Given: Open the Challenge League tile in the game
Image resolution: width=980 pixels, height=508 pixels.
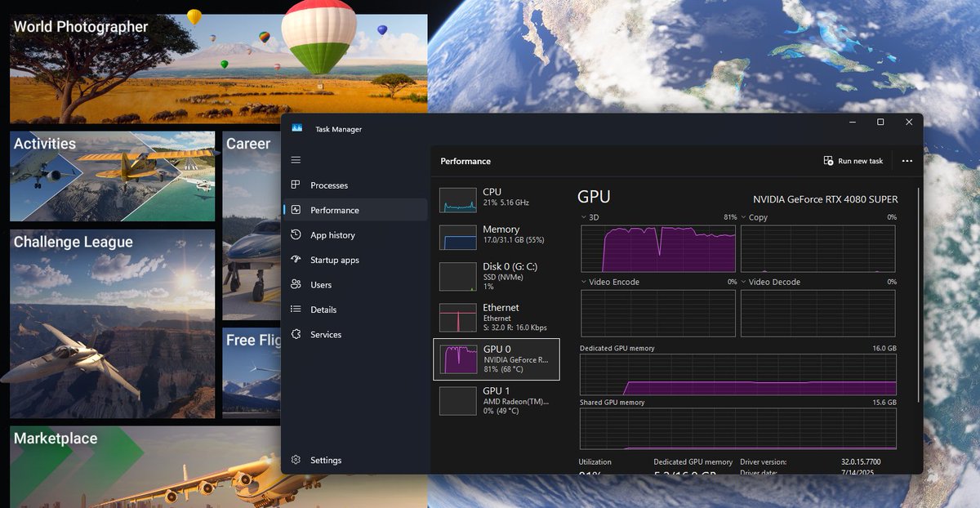Looking at the screenshot, I should [x=113, y=323].
